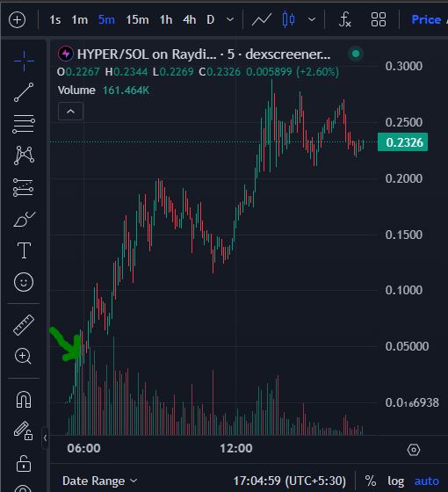Open the chart style dropdown arrow
The width and height of the screenshot is (448, 492).
click(312, 19)
